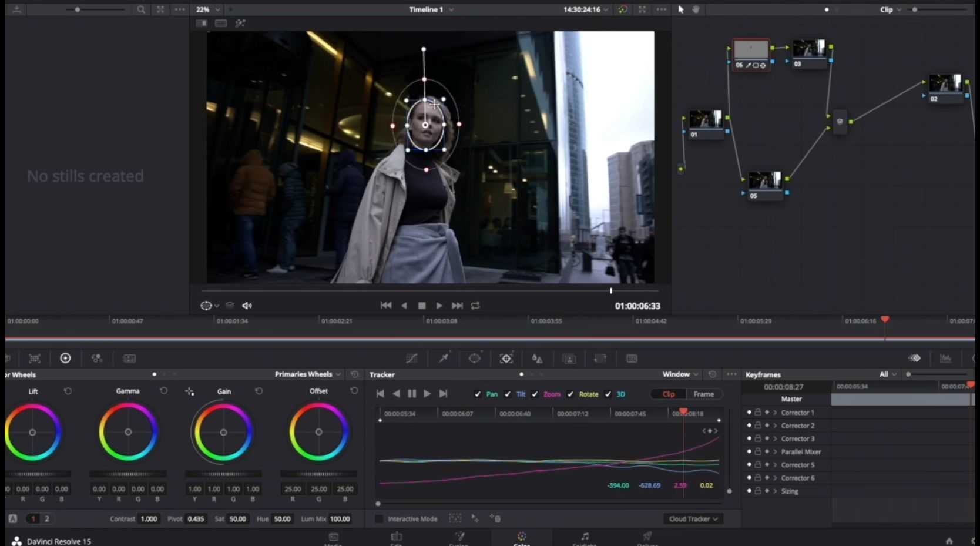Open the Power Window palette icon
Viewport: 980px width, 546px height.
tap(475, 358)
